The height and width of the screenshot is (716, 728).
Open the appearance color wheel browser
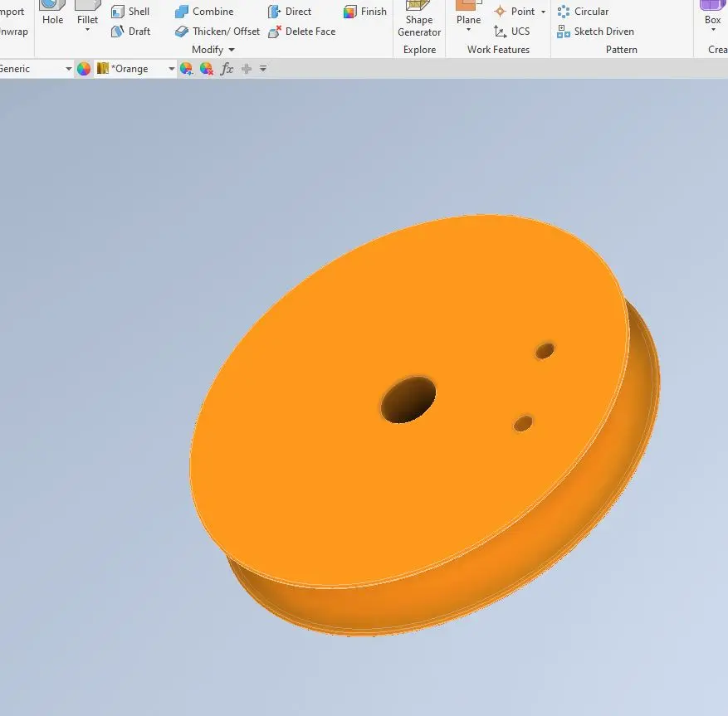84,69
